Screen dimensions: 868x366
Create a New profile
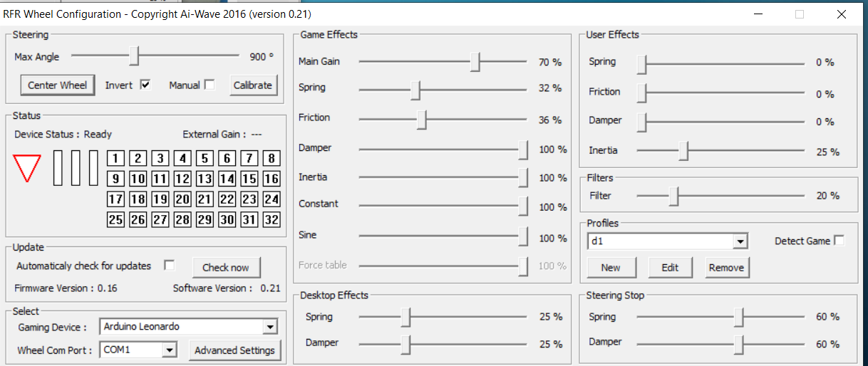click(611, 267)
